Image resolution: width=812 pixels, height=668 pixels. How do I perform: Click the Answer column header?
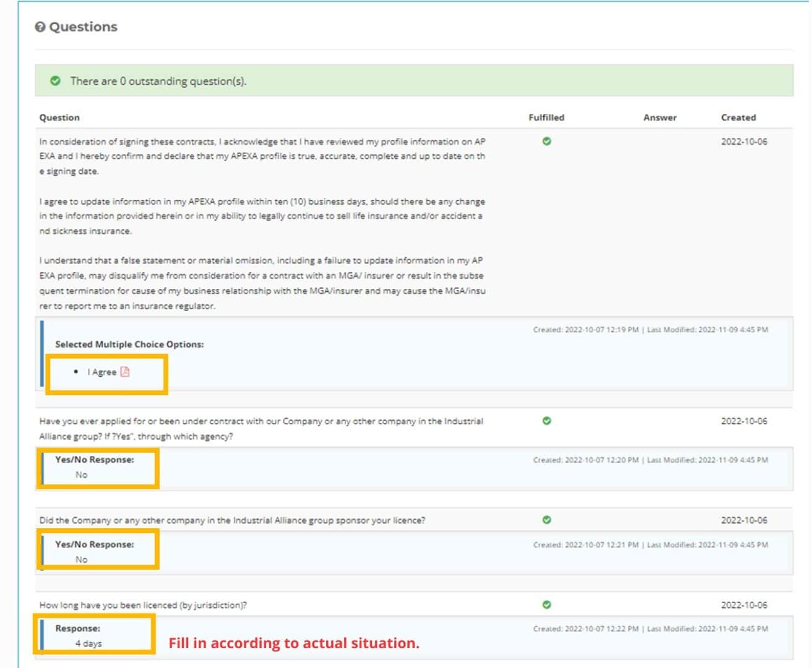pyautogui.click(x=660, y=118)
